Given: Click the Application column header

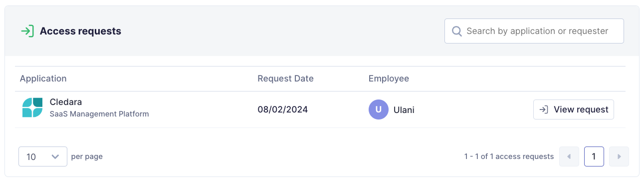Looking at the screenshot, I should pos(43,78).
